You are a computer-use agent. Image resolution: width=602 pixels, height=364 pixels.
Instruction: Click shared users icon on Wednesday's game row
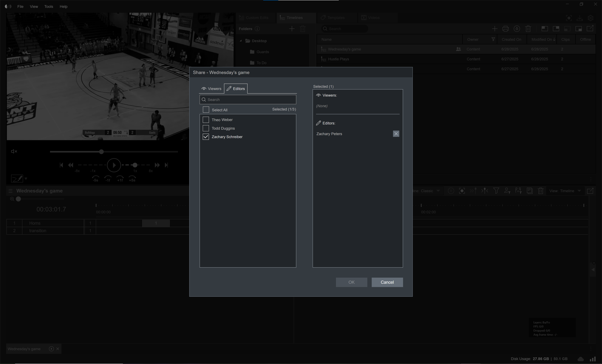pos(458,49)
